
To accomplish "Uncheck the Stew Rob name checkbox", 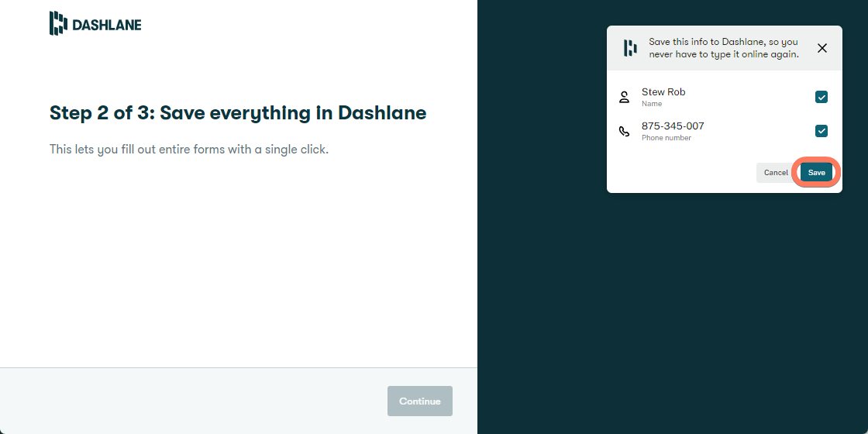I will 821,97.
